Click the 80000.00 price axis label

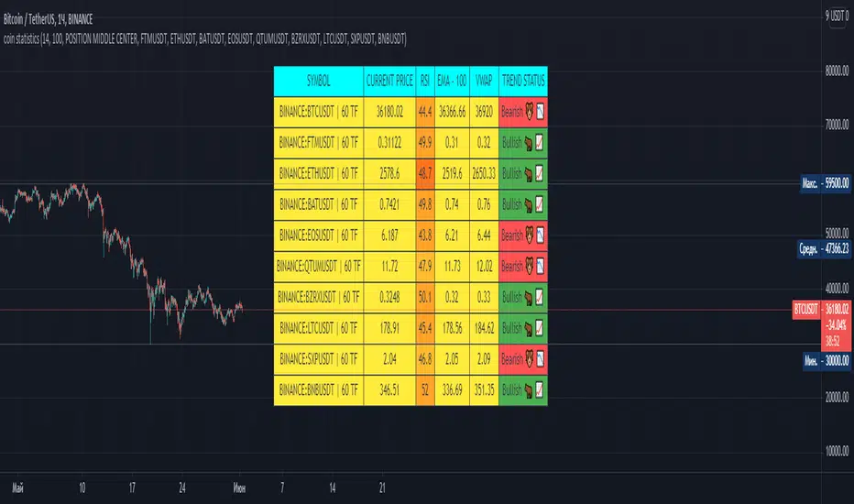tap(837, 71)
